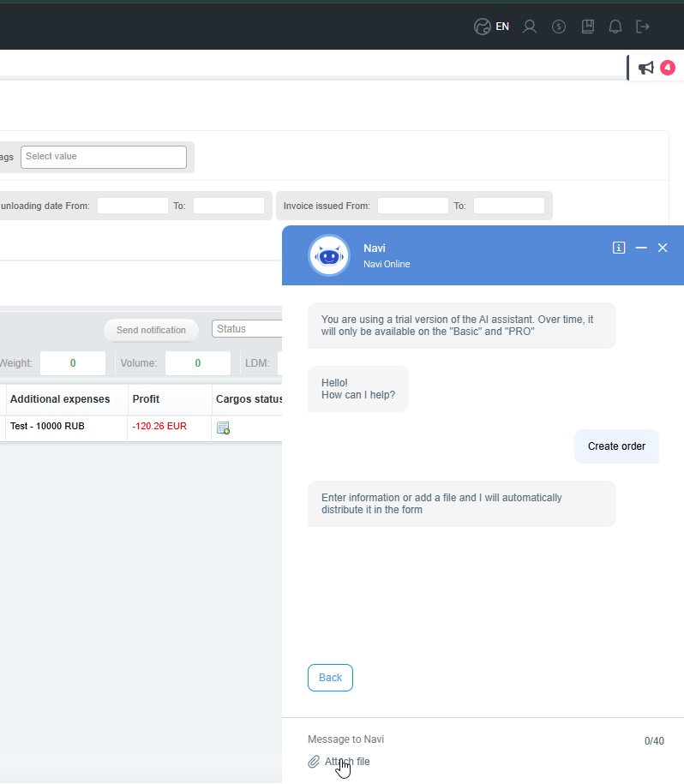The height and width of the screenshot is (784, 684).
Task: Click the Attach file link
Action: 347,762
